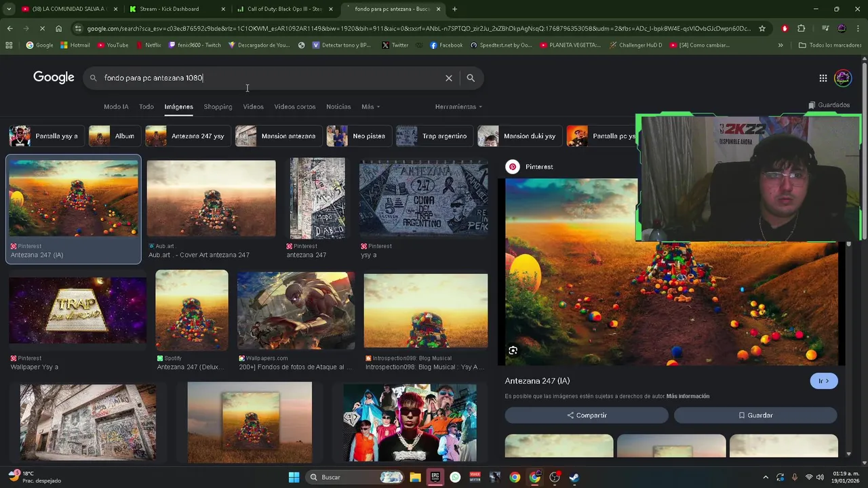Switch to the Todo results tab
This screenshot has height=488, width=868.
tap(146, 106)
